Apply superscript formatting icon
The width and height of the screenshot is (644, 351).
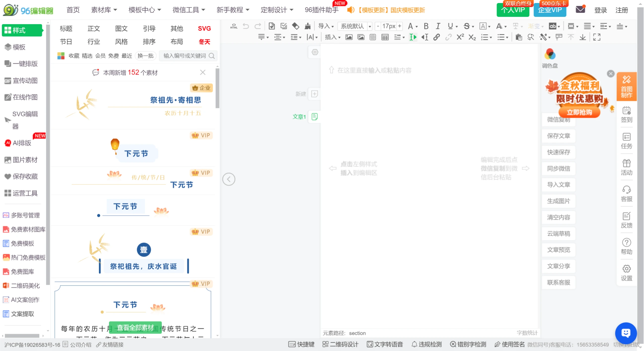pos(460,37)
